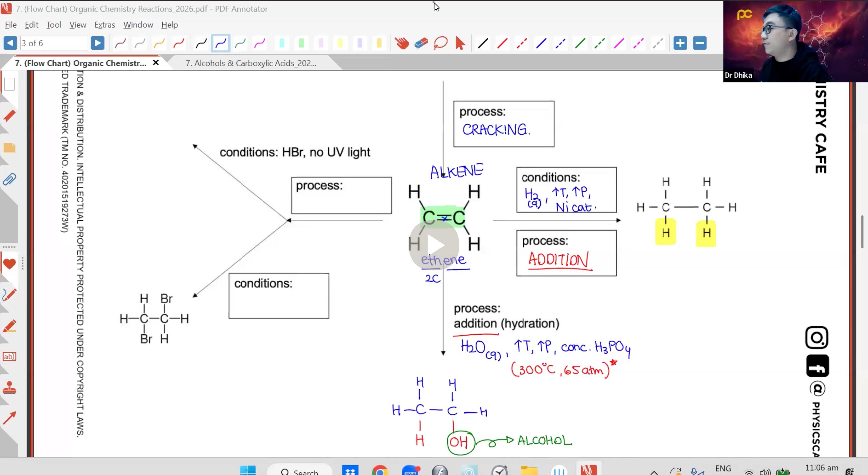The width and height of the screenshot is (868, 475).
Task: Open the Extras menu
Action: pos(105,25)
